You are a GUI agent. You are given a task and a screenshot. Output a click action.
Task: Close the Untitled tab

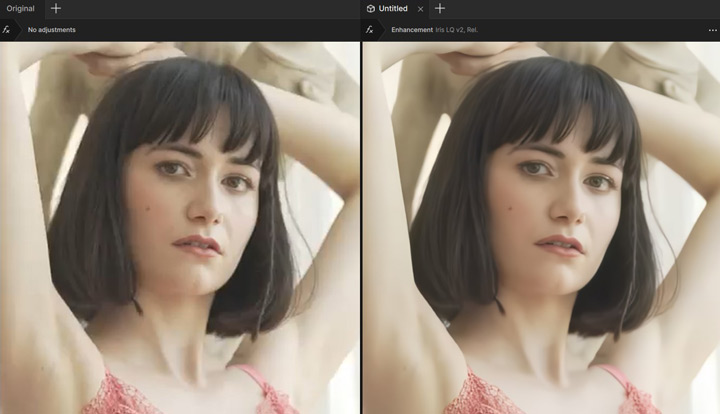[420, 9]
